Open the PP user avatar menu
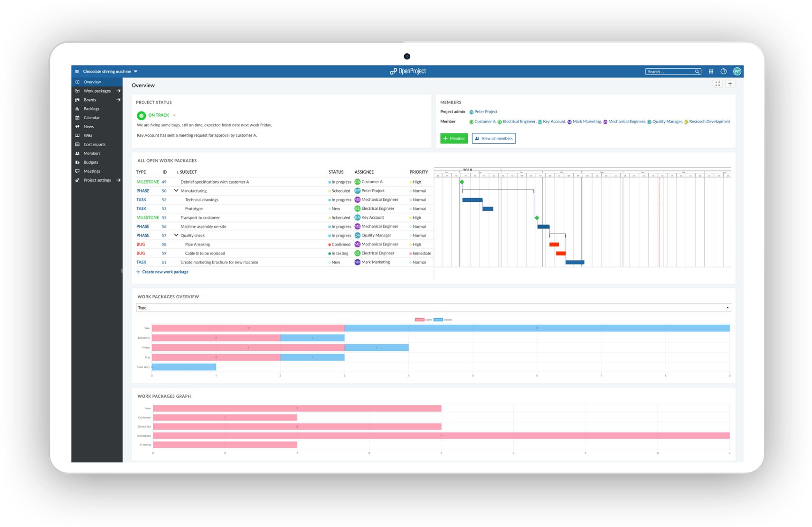 (737, 72)
